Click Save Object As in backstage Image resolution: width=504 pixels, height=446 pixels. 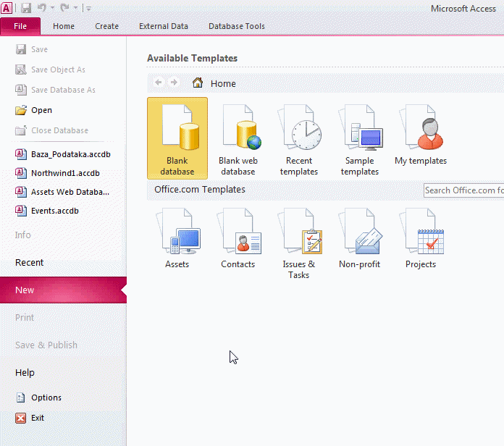pyautogui.click(x=51, y=70)
